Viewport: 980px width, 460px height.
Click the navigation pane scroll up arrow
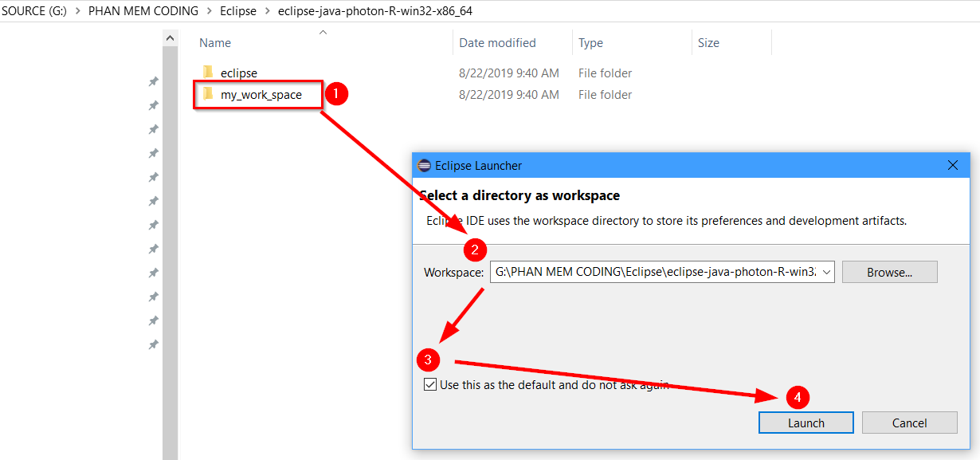(170, 38)
